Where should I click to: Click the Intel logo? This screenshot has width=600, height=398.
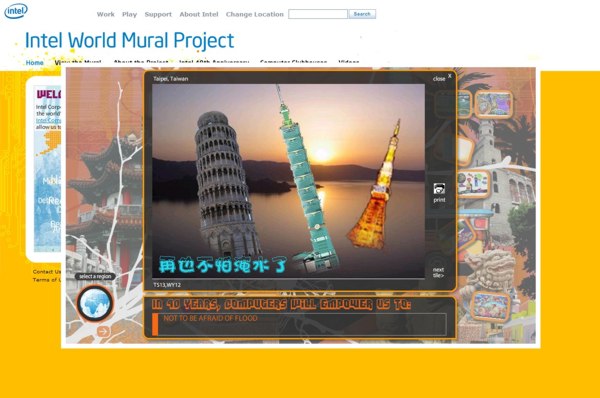[16, 11]
